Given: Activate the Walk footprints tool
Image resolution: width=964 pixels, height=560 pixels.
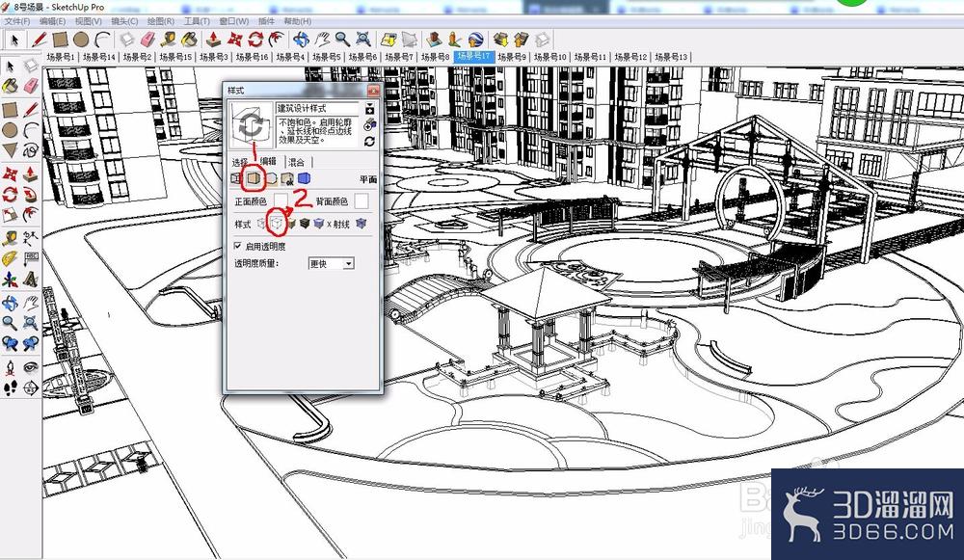Looking at the screenshot, I should (10, 387).
